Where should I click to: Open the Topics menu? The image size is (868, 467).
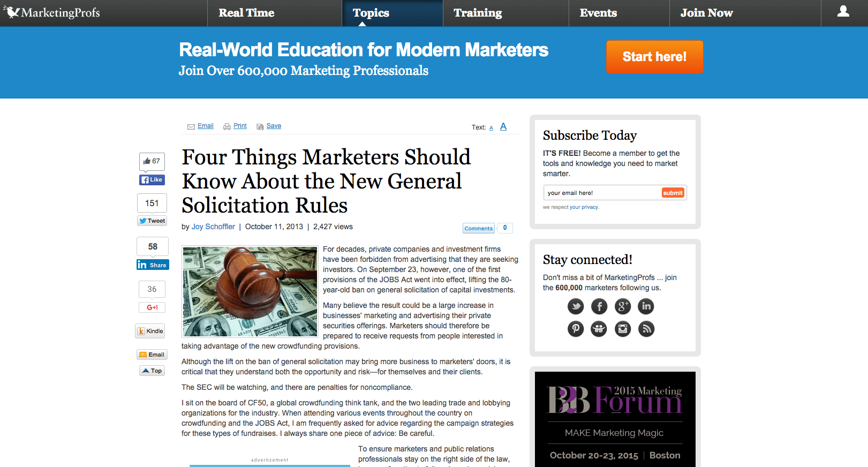click(x=371, y=13)
